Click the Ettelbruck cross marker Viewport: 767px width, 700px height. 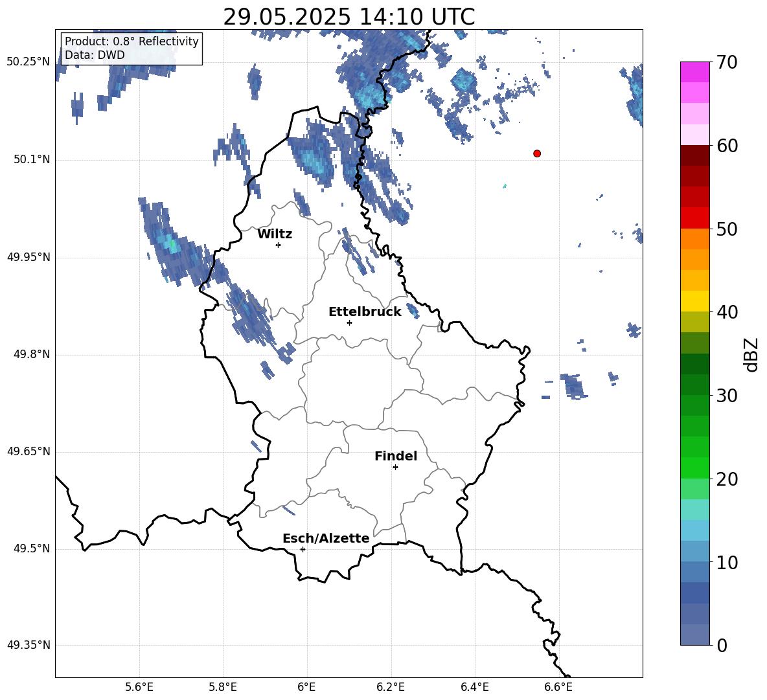coord(349,322)
